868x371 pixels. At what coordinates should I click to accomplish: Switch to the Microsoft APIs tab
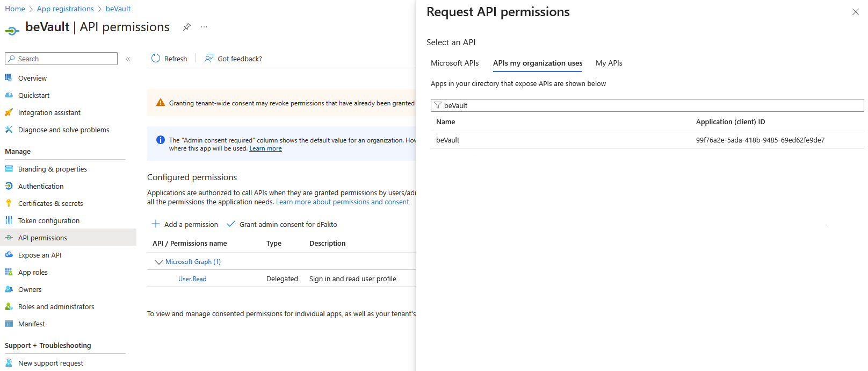[454, 63]
